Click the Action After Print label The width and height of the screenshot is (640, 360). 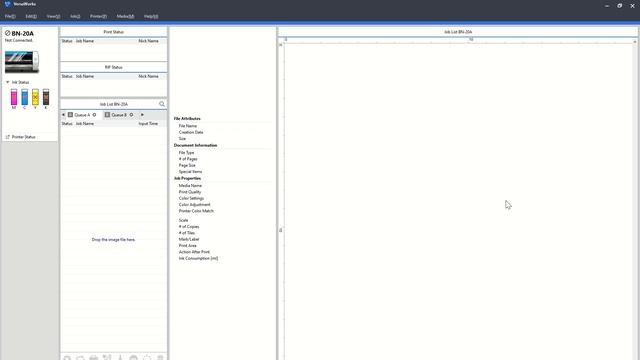(x=194, y=252)
